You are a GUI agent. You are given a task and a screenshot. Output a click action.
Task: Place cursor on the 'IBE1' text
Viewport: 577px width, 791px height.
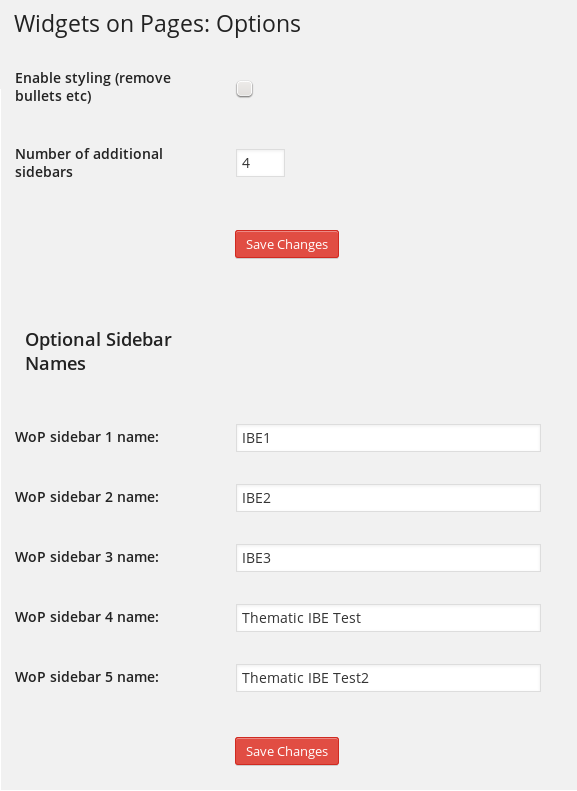pyautogui.click(x=256, y=438)
